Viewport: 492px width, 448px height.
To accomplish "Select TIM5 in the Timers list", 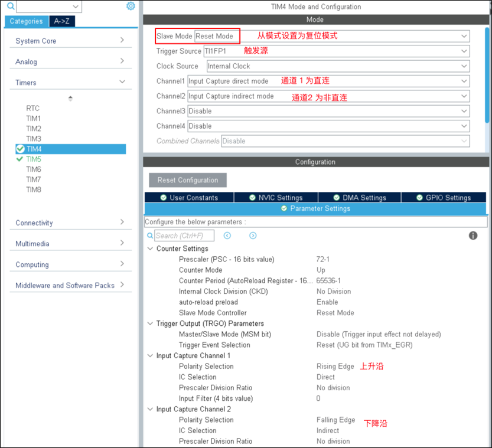I will tap(33, 159).
